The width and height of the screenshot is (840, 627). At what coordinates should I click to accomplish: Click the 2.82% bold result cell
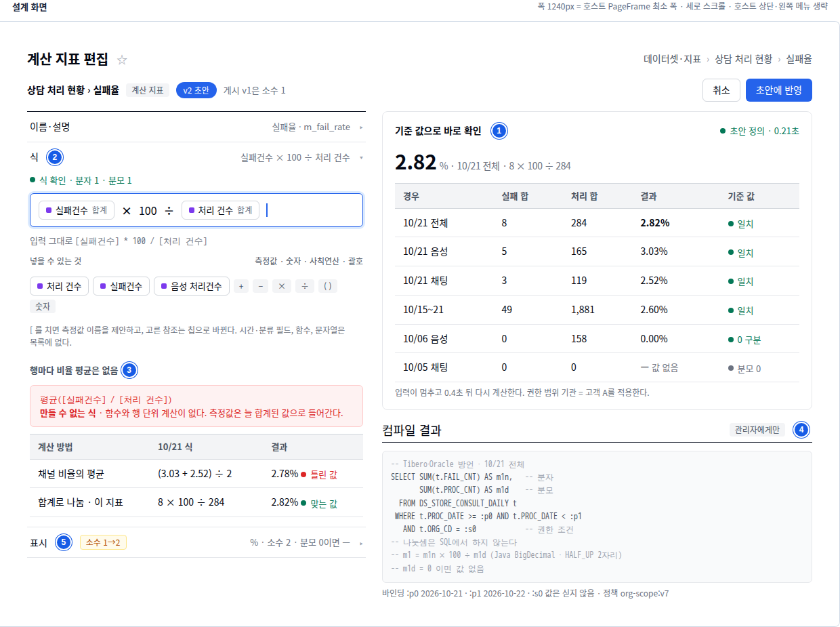point(655,223)
